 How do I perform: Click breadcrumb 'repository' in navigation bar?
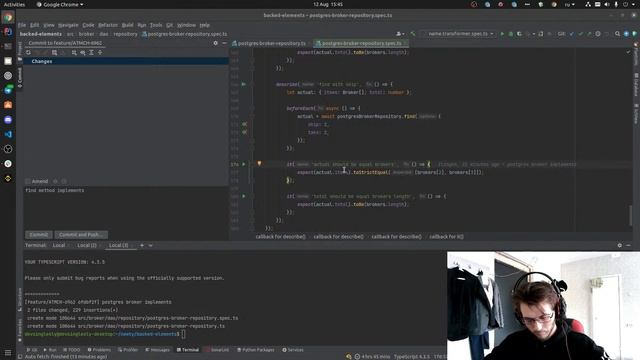(x=125, y=34)
